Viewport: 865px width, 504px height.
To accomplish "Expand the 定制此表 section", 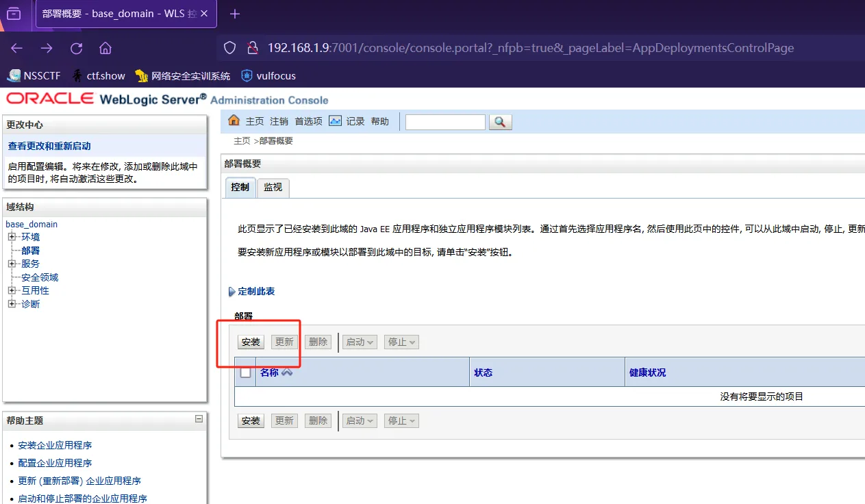I will point(256,292).
